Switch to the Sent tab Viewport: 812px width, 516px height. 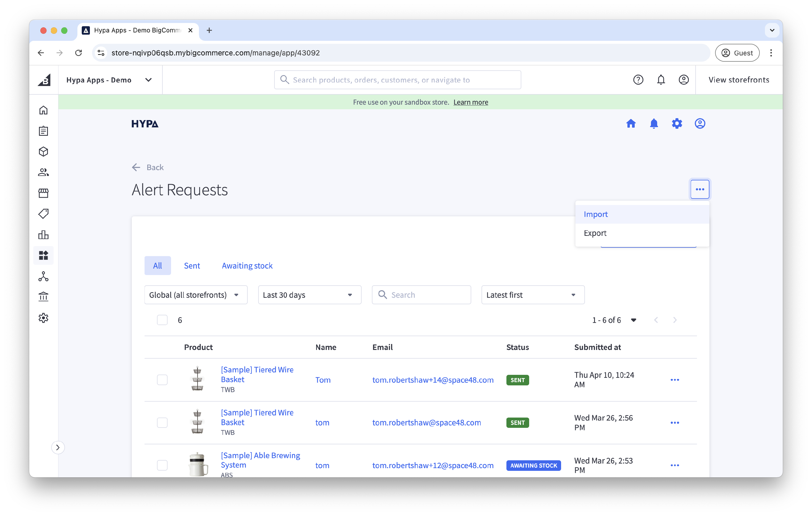point(192,266)
